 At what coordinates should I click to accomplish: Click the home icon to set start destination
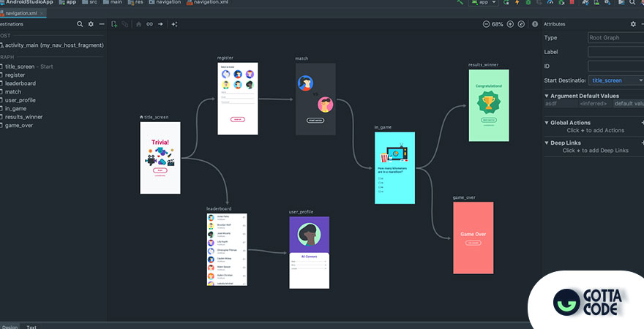[x=139, y=24]
